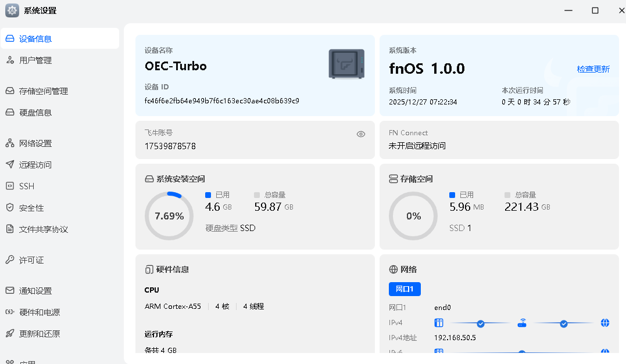The width and height of the screenshot is (626, 364).
Task: Click the fnOS 1.0.0 version text
Action: (x=427, y=69)
